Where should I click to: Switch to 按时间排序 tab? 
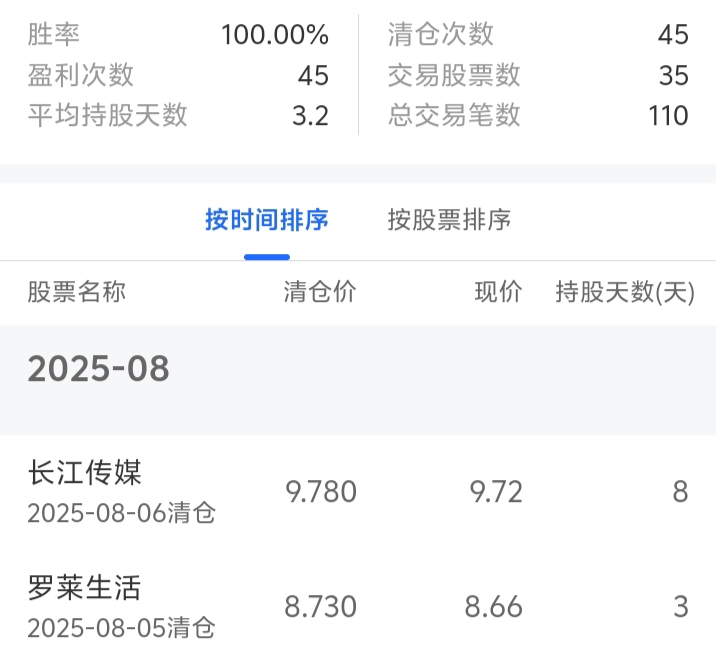(x=267, y=220)
